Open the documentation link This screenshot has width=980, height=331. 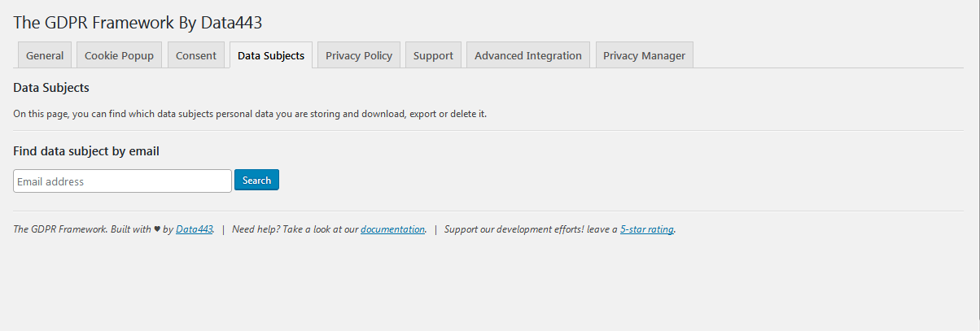[x=392, y=229]
